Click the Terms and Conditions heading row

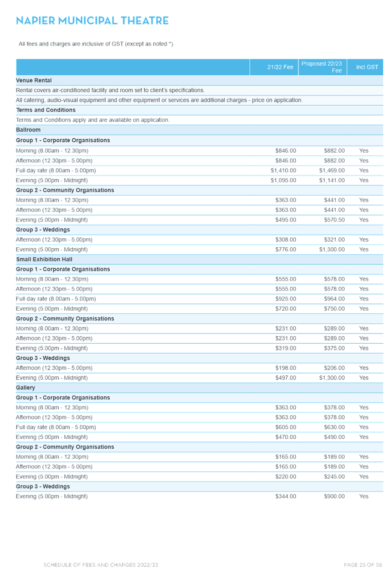(200, 110)
